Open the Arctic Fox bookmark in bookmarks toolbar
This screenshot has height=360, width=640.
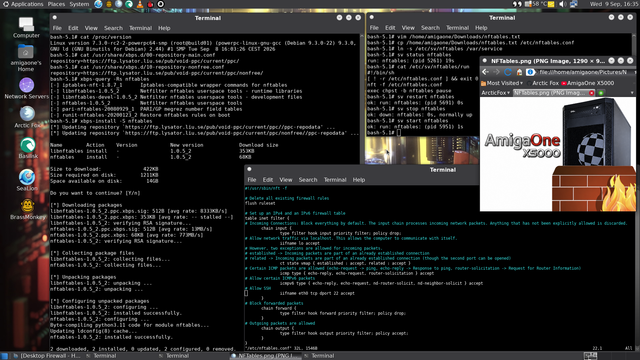pyautogui.click(x=543, y=83)
